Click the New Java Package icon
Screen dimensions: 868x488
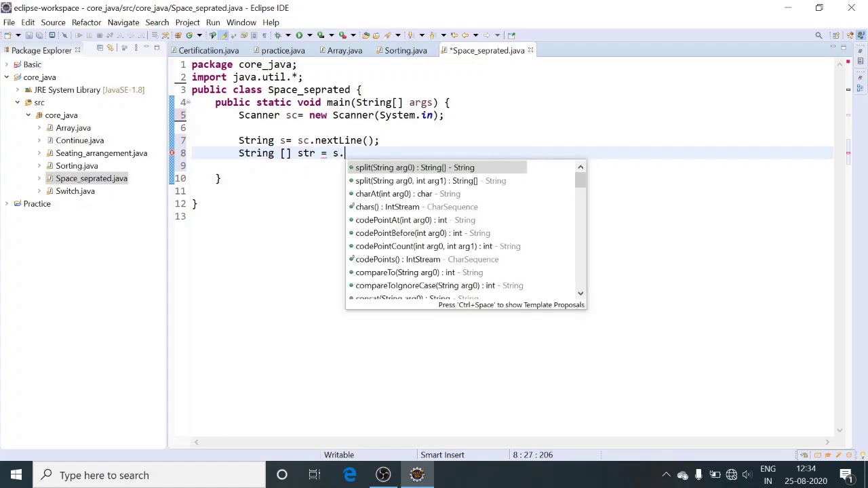tap(178, 35)
